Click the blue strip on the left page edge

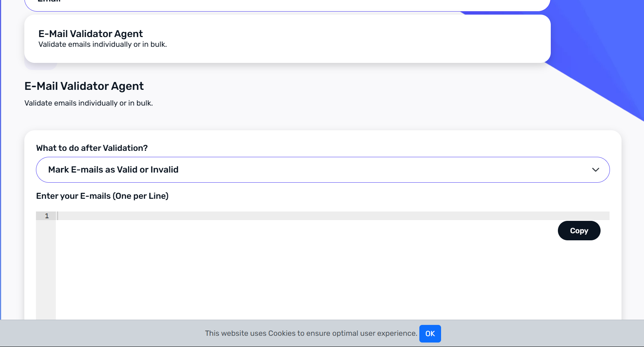(0, 168)
